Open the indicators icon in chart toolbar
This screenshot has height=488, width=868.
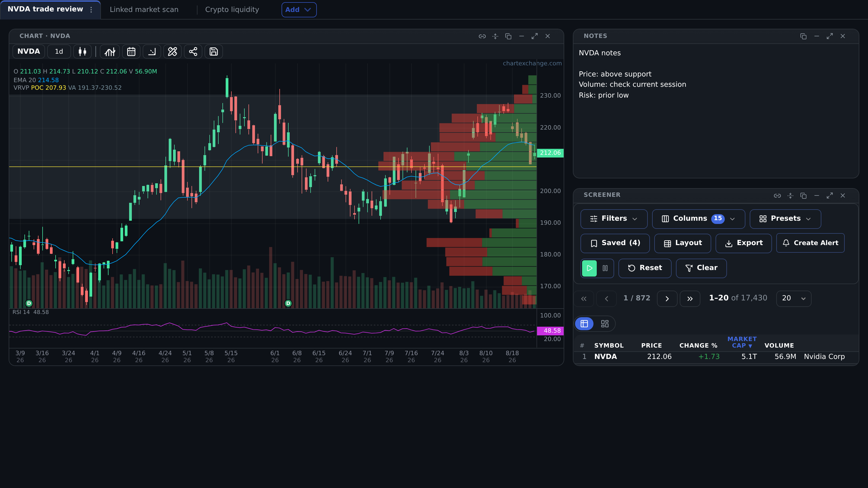pyautogui.click(x=110, y=52)
